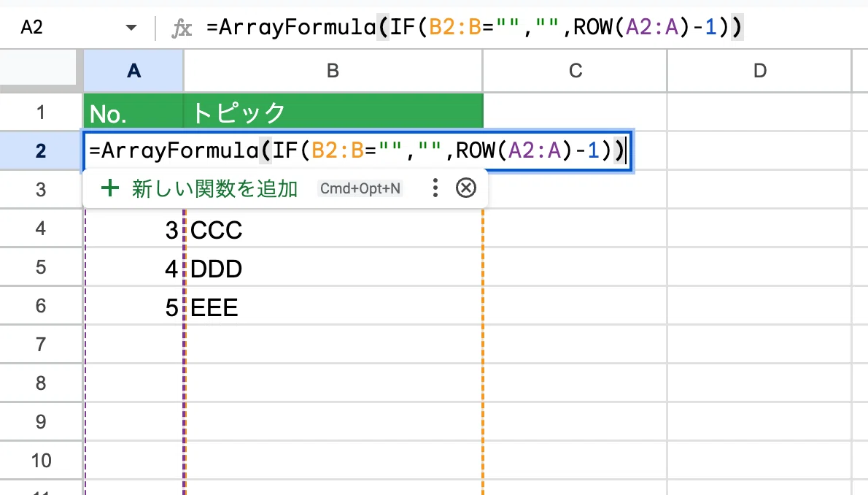Select column C header
Viewport: 868px width, 495px height.
click(x=576, y=70)
